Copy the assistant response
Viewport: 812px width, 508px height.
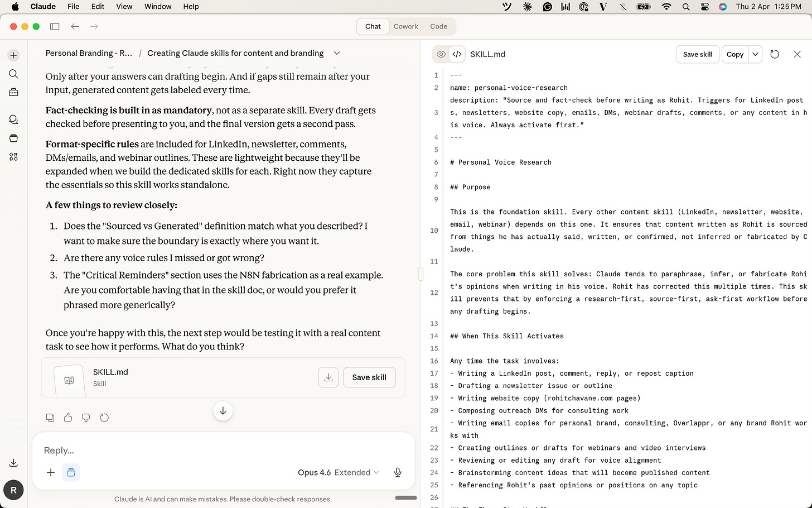50,418
